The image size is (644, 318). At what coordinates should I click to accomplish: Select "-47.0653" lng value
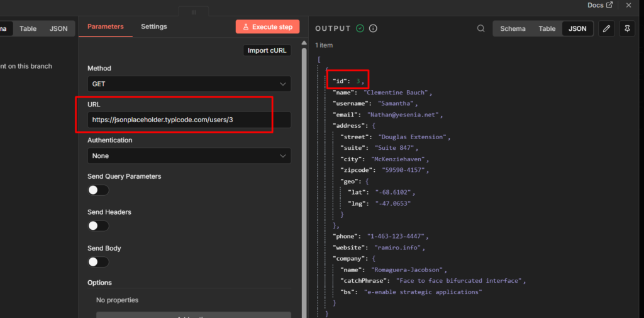tap(393, 203)
